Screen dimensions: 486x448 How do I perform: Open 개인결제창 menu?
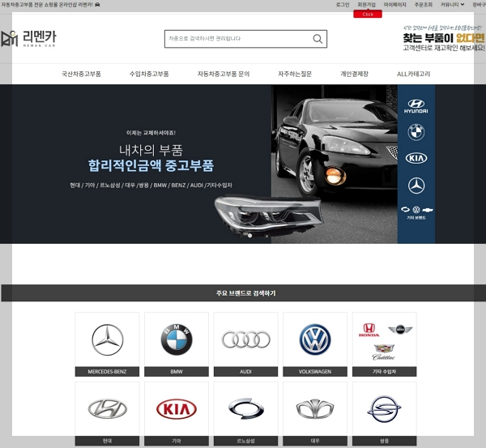(x=354, y=74)
